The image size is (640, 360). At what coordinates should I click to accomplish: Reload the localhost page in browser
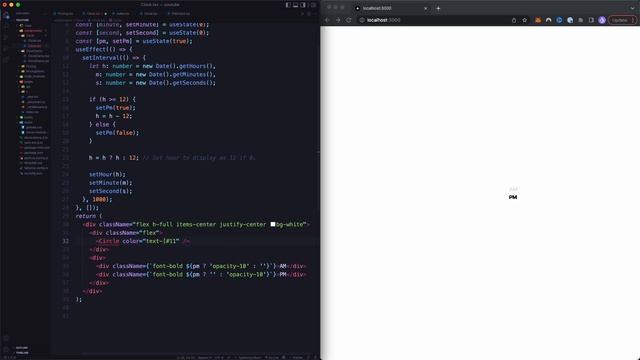(x=349, y=20)
